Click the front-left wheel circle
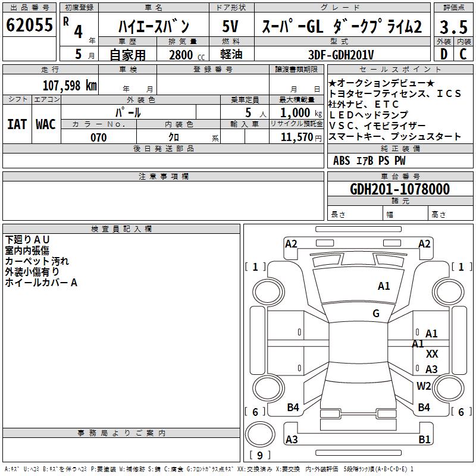476x476 pixels. (x=268, y=292)
